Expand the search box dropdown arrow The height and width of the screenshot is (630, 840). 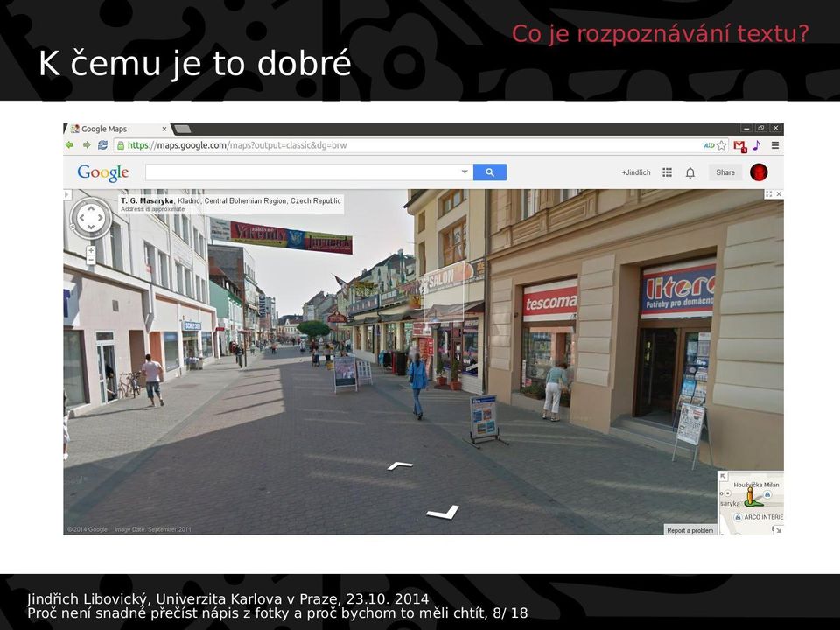pos(465,172)
